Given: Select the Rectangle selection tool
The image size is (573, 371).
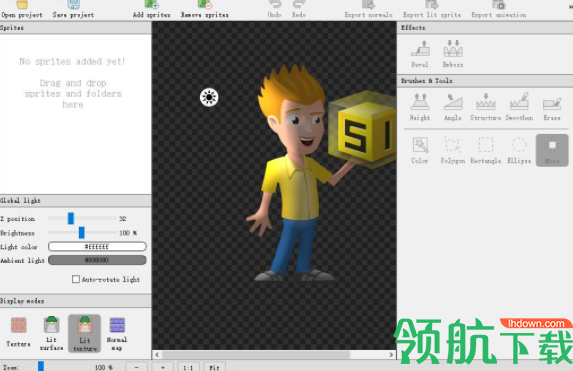Looking at the screenshot, I should (x=485, y=150).
